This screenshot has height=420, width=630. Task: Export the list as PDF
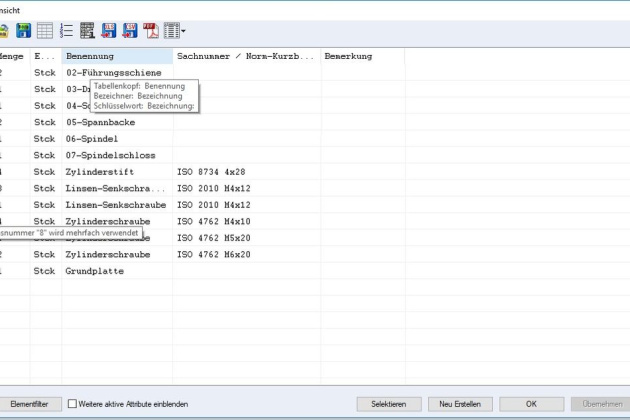click(x=152, y=33)
